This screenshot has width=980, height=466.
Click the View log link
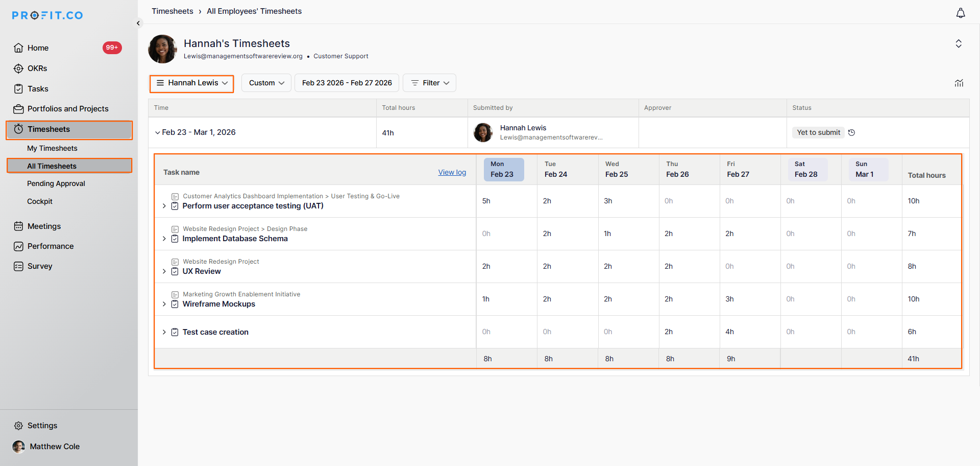coord(452,173)
